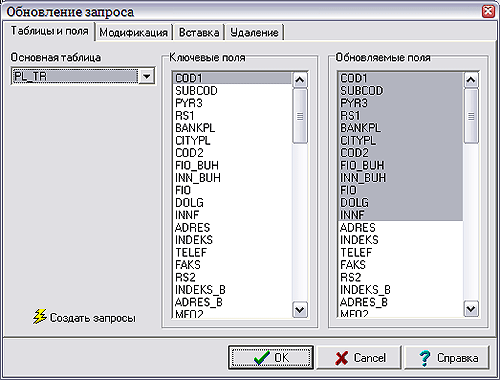Click scrollbar thumb in Ключевые поля list
This screenshot has width=500, height=380.
click(x=300, y=116)
